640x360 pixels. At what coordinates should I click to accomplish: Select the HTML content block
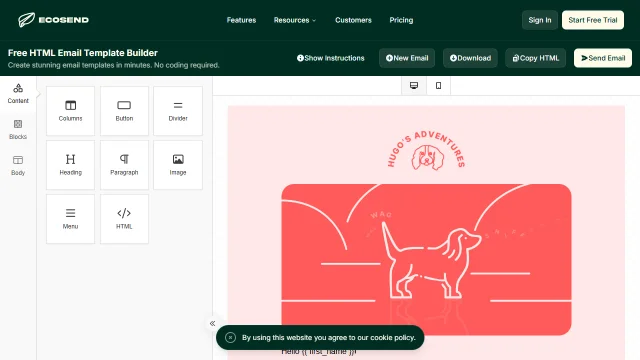click(x=124, y=219)
